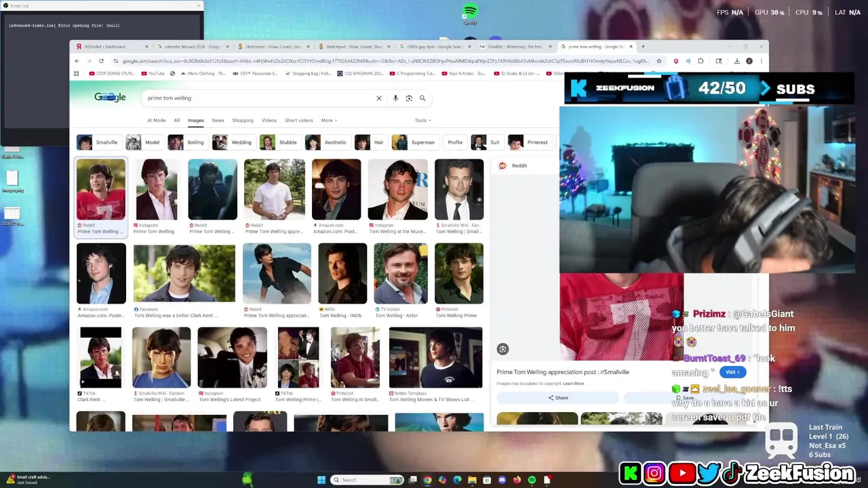Filter images by the Smallville chip
The height and width of the screenshot is (488, 868).
click(99, 142)
